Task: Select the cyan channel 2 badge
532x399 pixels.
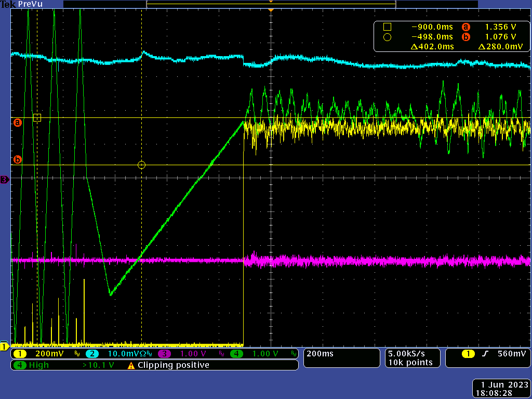Action: tap(91, 354)
